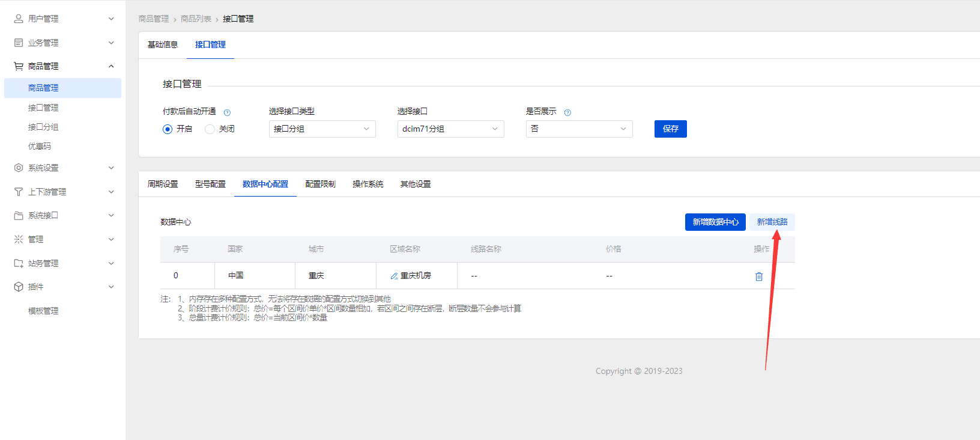Viewport: 980px width, 440px height.
Task: Click the 商品管理 cart icon in the sidebar
Action: (x=19, y=66)
